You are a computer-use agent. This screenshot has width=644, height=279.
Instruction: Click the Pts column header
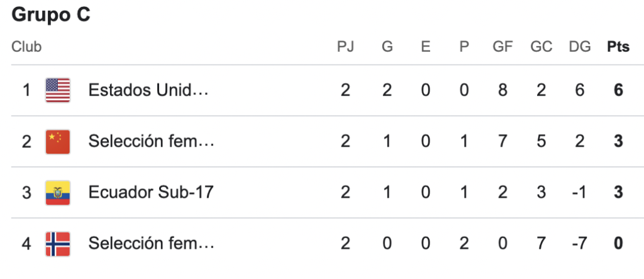[618, 47]
